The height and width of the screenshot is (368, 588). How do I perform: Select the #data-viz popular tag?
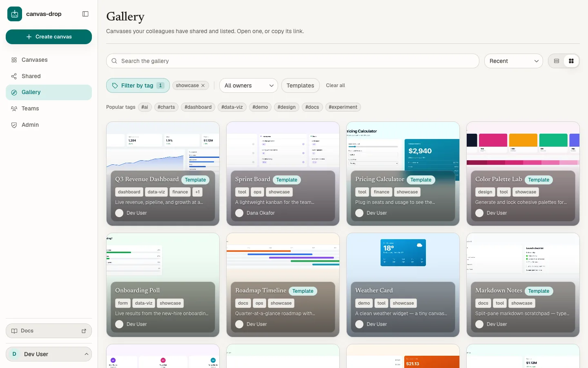[232, 107]
